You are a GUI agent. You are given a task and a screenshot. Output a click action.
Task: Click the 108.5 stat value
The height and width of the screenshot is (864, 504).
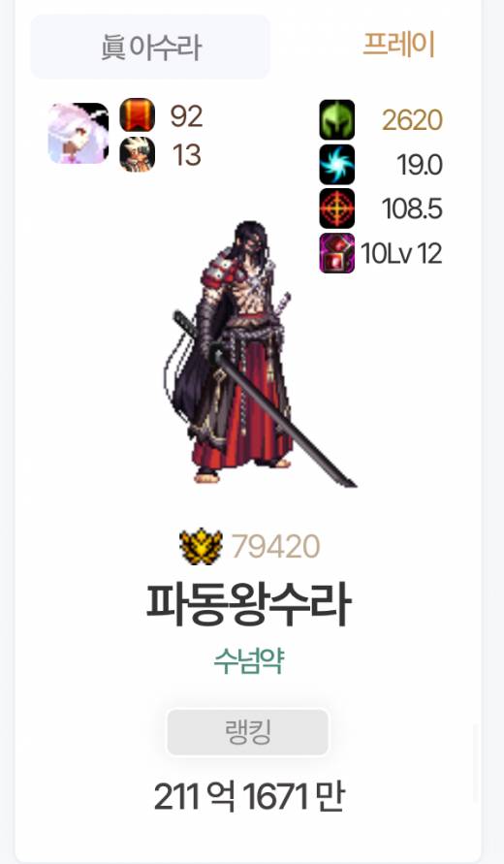pyautogui.click(x=412, y=209)
